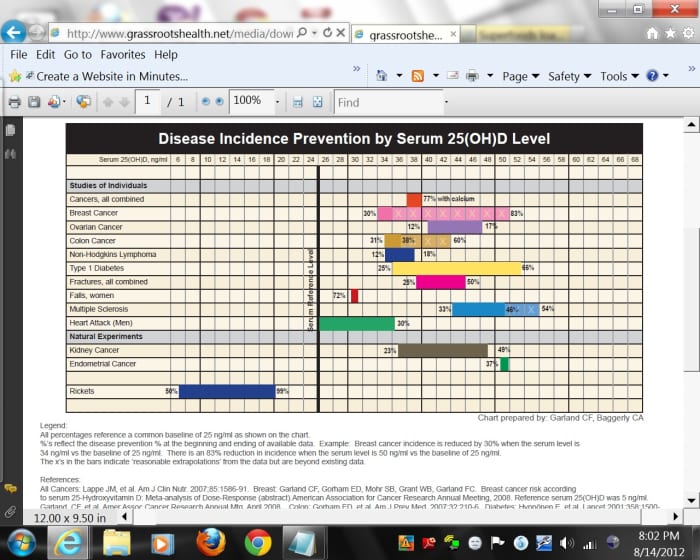Open the gear Tools icon at top right

(x=689, y=33)
